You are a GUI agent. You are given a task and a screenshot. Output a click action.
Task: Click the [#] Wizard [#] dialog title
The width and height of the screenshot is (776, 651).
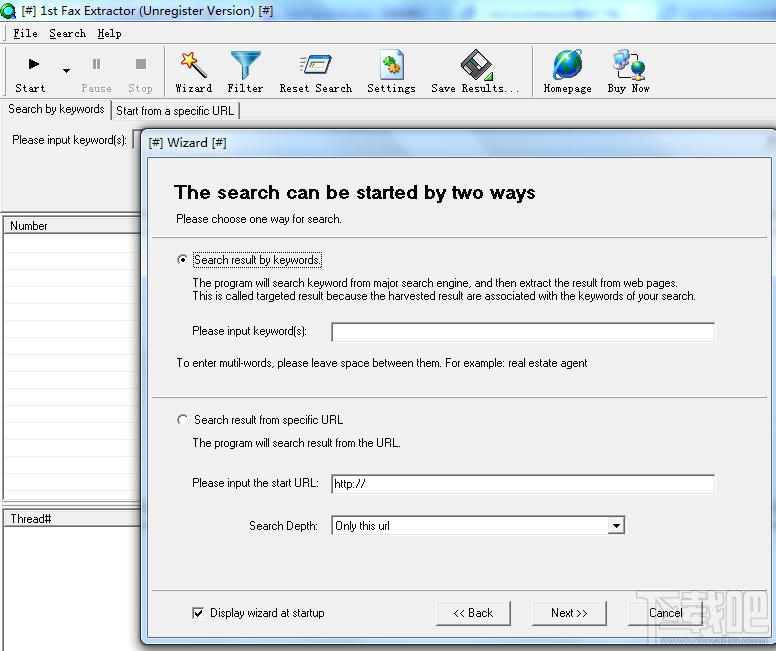pyautogui.click(x=188, y=143)
